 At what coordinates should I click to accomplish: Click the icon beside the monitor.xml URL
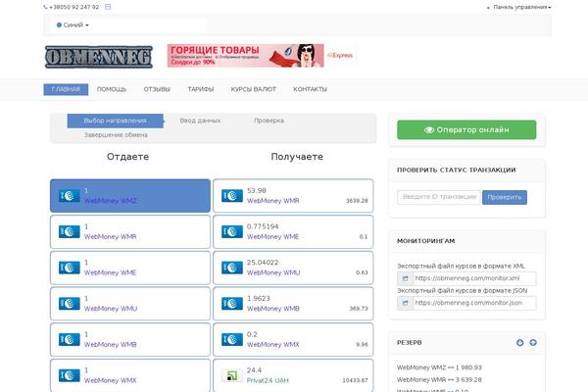[x=405, y=278]
